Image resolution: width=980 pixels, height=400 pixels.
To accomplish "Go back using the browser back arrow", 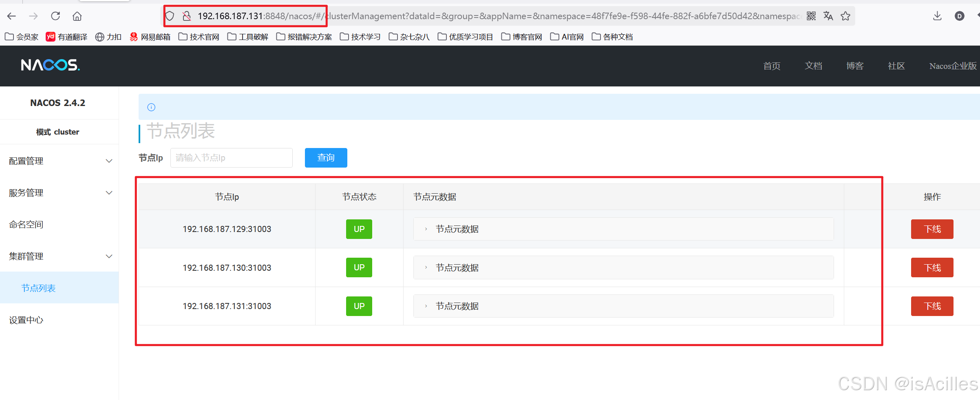I will coord(11,16).
